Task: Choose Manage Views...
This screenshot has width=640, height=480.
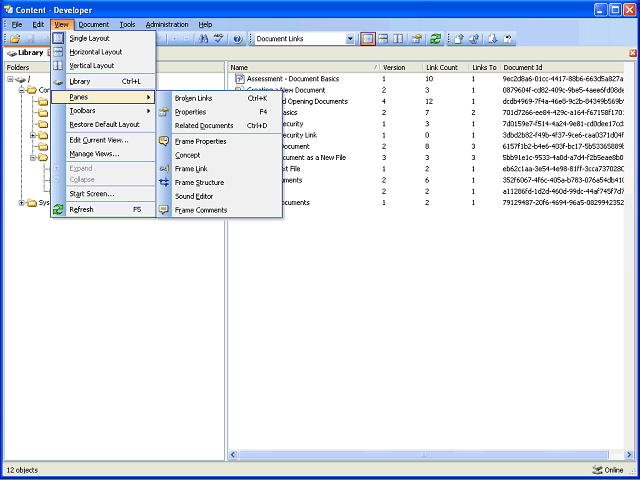Action: [x=103, y=154]
